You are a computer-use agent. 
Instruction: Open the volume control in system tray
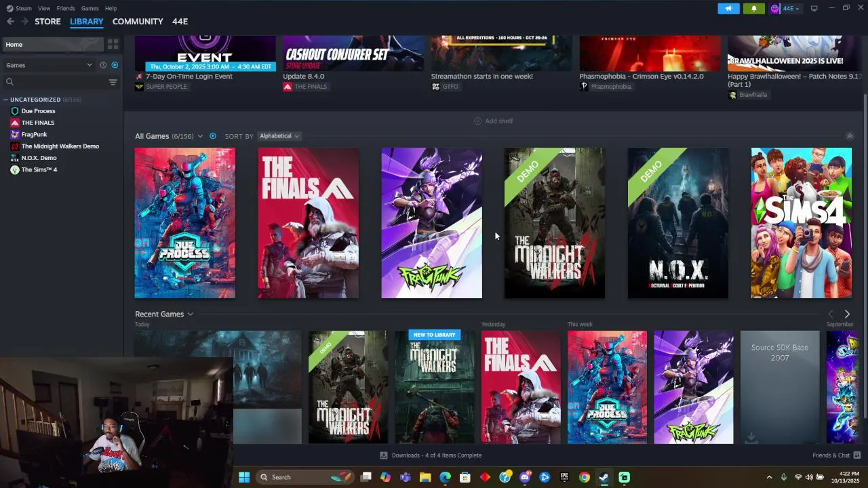coord(809,477)
